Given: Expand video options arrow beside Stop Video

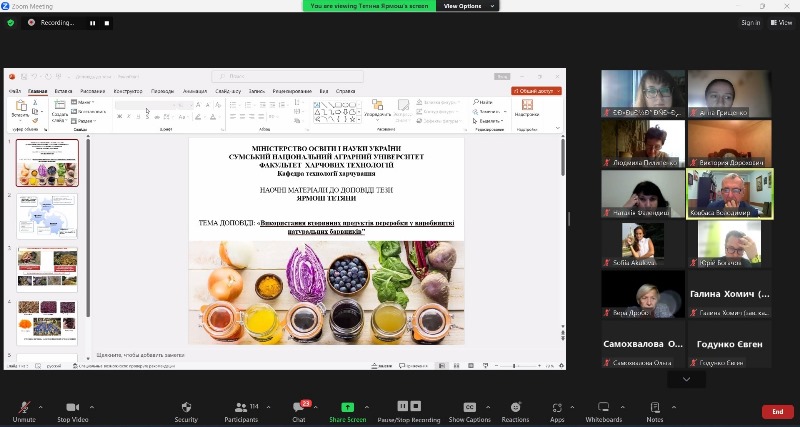Looking at the screenshot, I should pyautogui.click(x=92, y=407).
